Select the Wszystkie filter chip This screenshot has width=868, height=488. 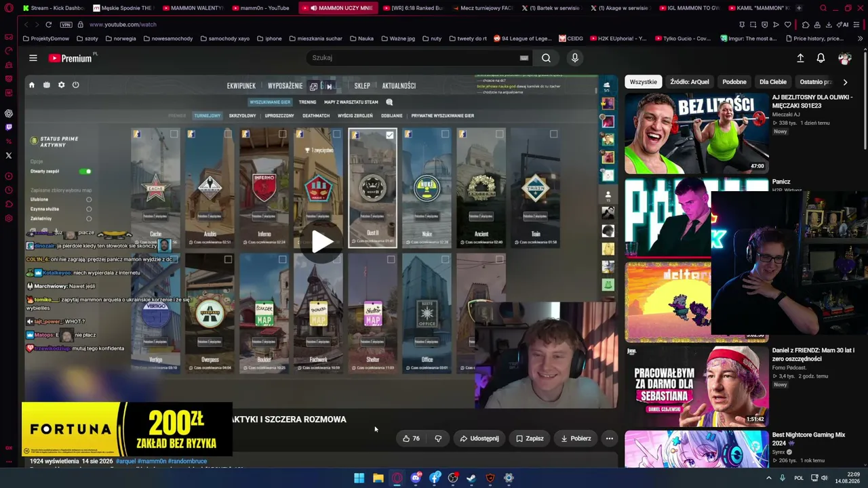[643, 82]
